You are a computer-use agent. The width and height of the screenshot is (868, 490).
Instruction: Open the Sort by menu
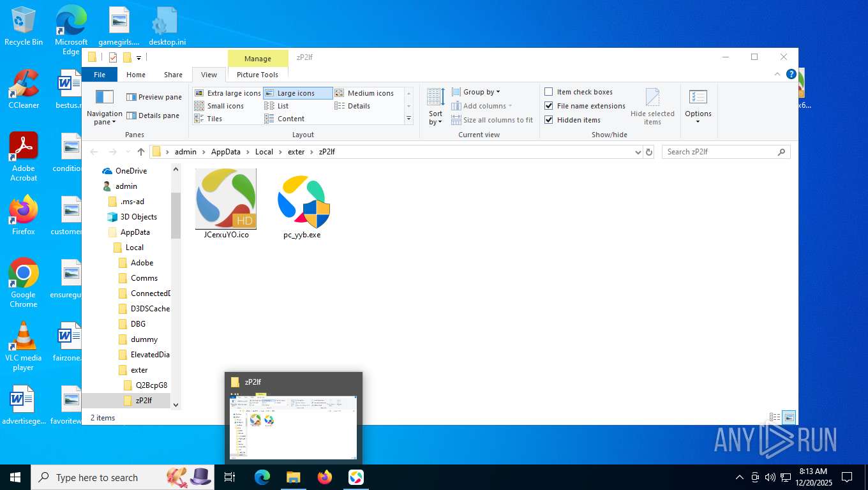[x=436, y=107]
